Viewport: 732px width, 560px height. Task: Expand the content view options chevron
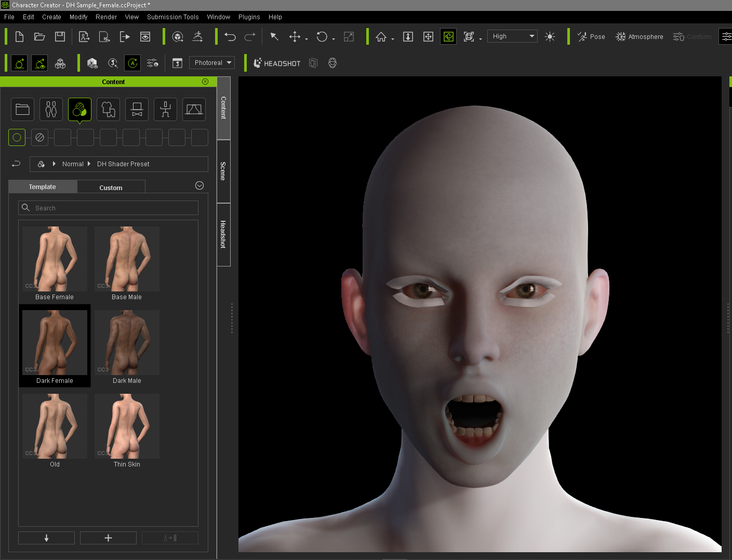tap(199, 185)
